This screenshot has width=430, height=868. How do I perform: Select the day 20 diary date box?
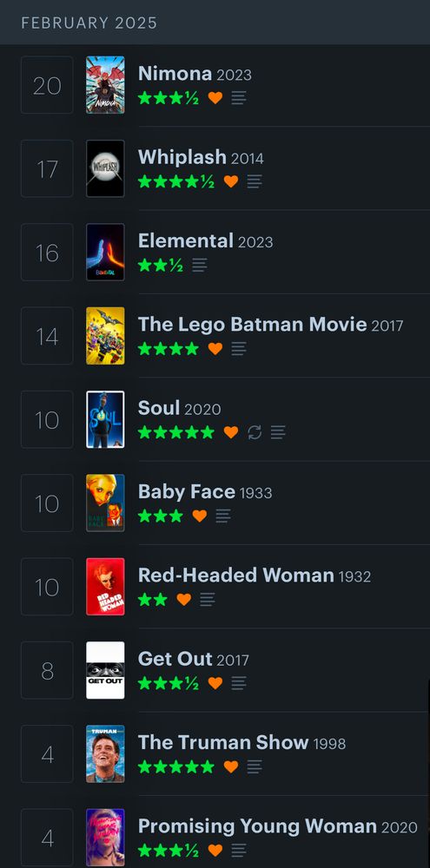tap(47, 85)
